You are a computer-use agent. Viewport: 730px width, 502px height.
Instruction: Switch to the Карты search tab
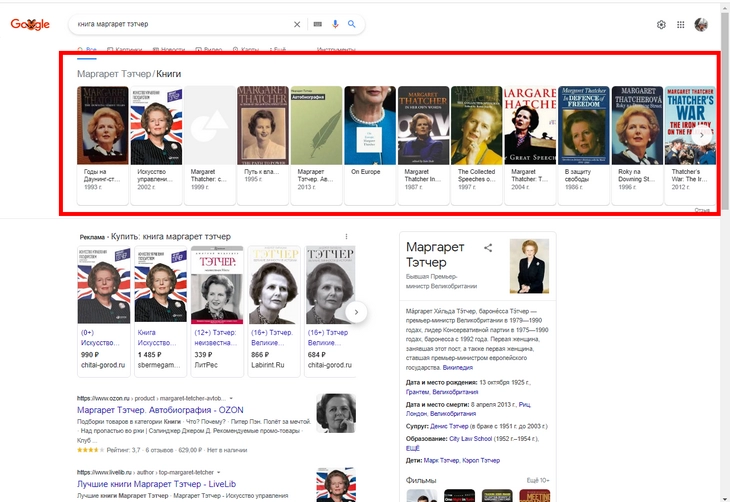coord(246,49)
